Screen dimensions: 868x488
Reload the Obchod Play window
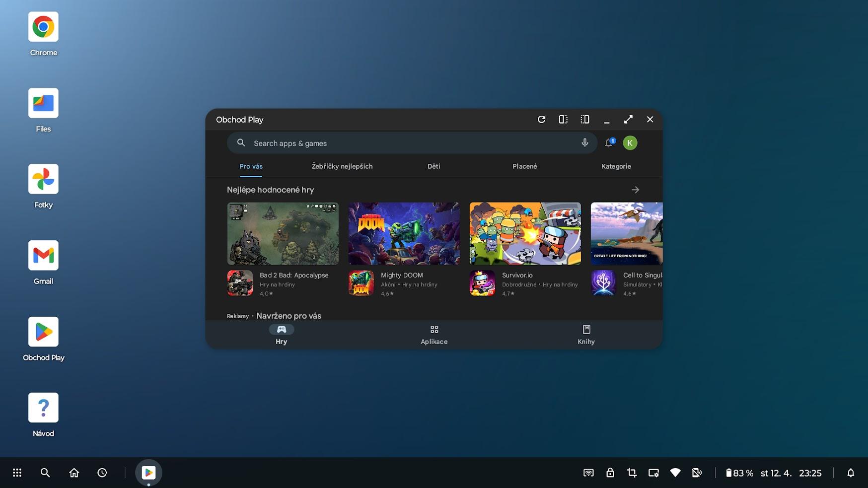click(x=541, y=119)
